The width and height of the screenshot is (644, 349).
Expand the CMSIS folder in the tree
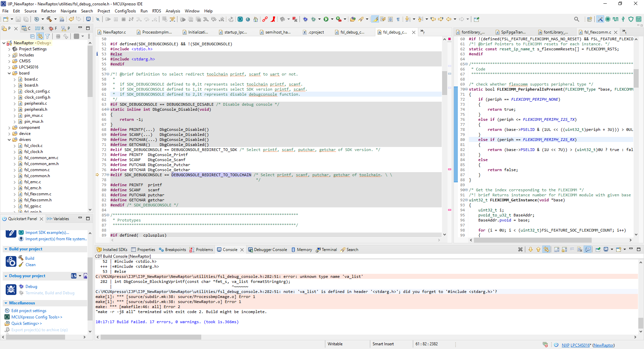tap(9, 61)
